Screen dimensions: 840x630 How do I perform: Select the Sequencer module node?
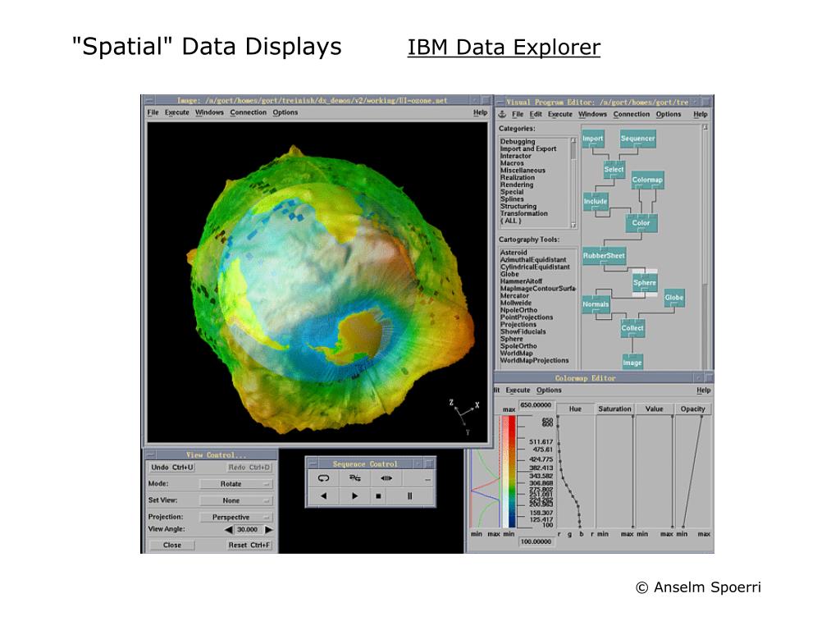pos(637,139)
